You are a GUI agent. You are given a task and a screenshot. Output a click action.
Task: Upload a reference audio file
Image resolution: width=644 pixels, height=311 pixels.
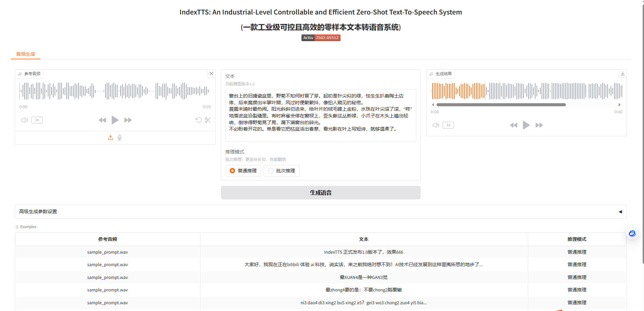click(x=110, y=138)
